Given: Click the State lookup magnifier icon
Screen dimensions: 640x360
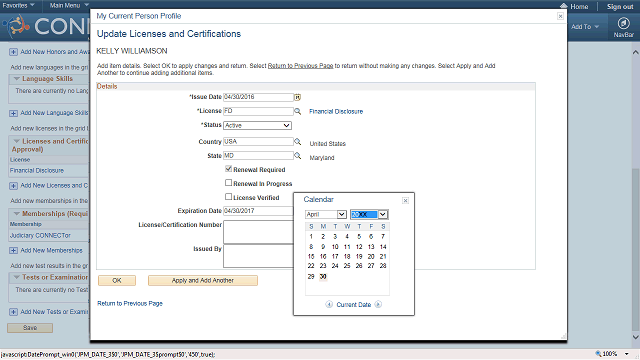Looking at the screenshot, I should (x=298, y=156).
